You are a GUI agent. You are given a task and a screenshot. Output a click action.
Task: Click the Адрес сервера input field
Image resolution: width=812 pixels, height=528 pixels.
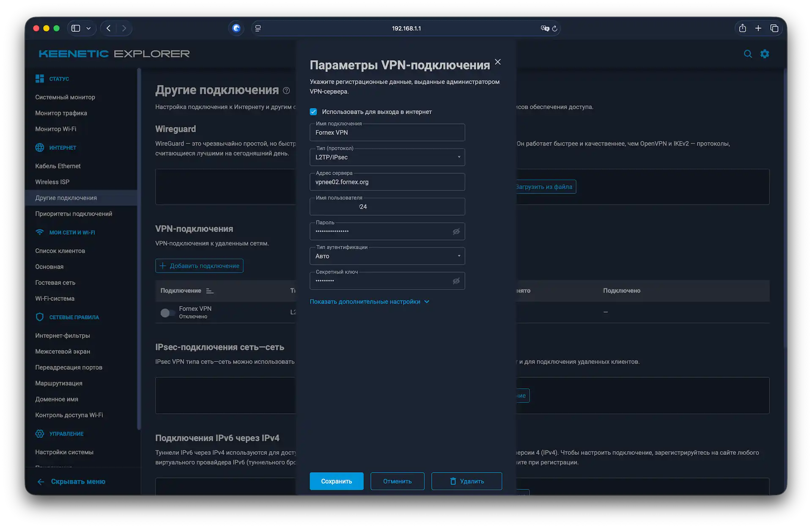387,182
